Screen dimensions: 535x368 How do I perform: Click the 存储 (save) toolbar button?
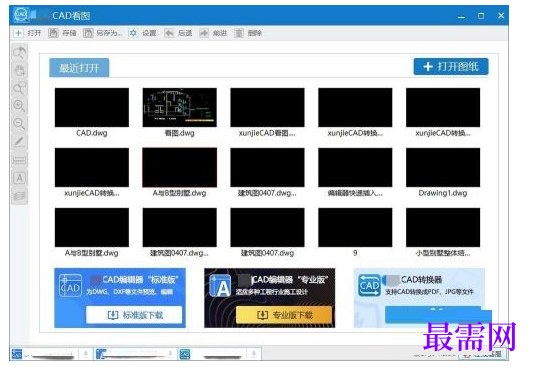(x=62, y=33)
